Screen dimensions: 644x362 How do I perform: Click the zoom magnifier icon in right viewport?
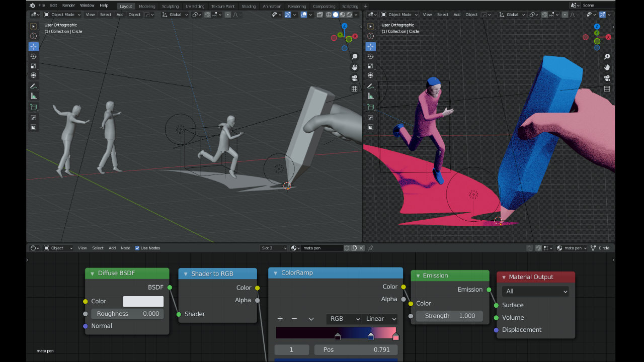607,57
